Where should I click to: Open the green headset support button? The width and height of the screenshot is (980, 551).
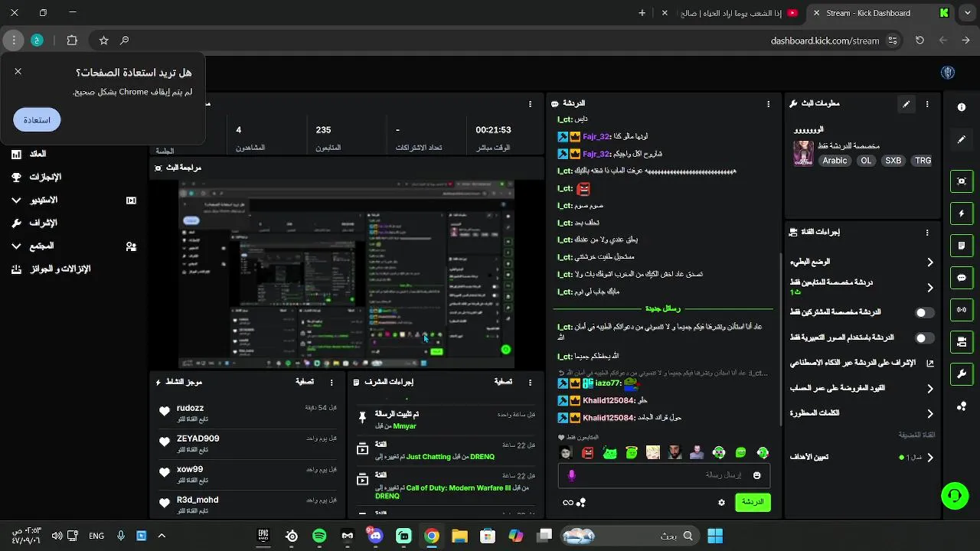tap(954, 495)
